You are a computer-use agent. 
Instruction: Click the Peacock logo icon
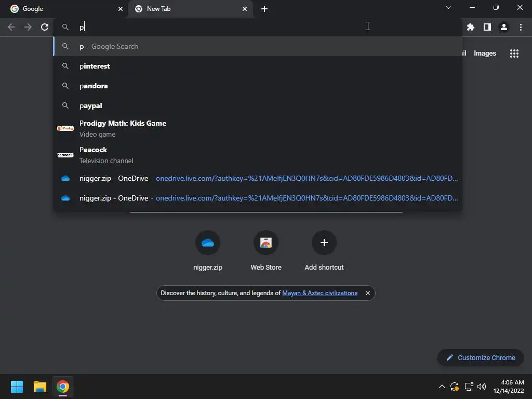(x=65, y=155)
